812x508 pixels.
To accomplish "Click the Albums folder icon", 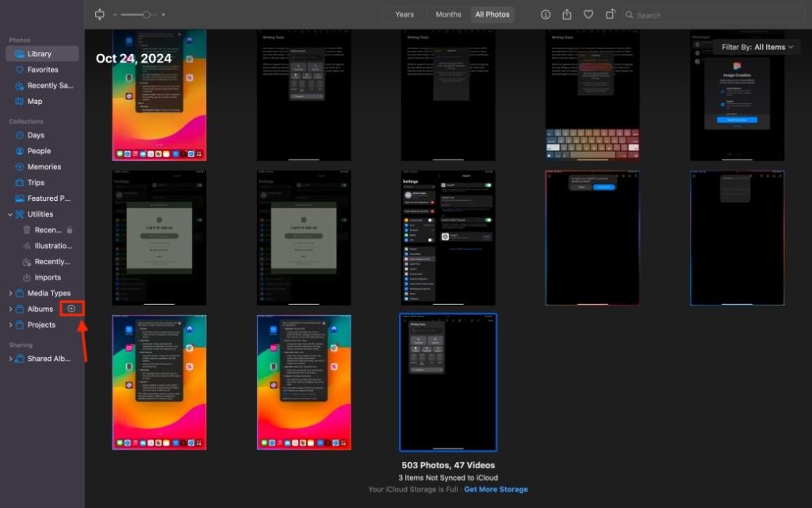I will pos(20,309).
